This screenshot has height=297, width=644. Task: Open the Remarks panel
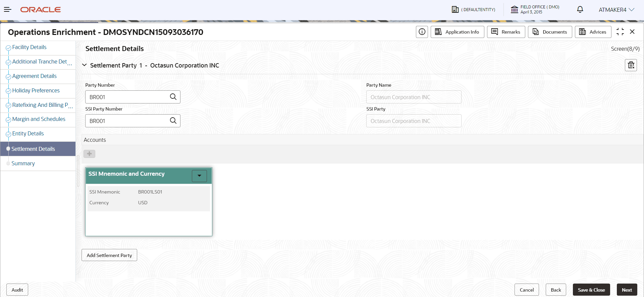506,32
